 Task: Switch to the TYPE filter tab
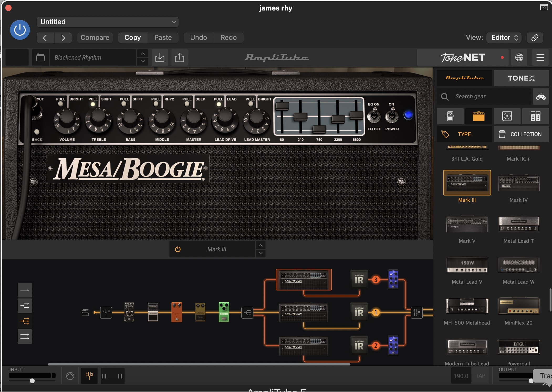(x=464, y=134)
